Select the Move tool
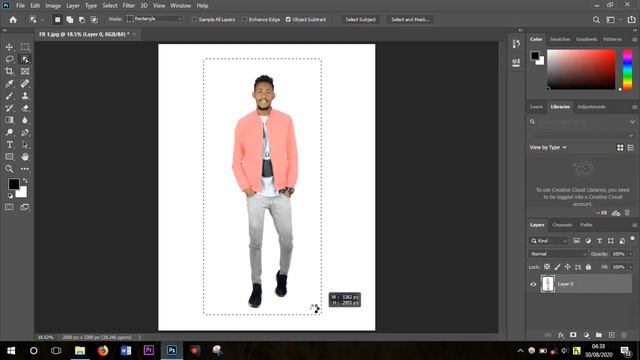The width and height of the screenshot is (640, 360). 9,47
